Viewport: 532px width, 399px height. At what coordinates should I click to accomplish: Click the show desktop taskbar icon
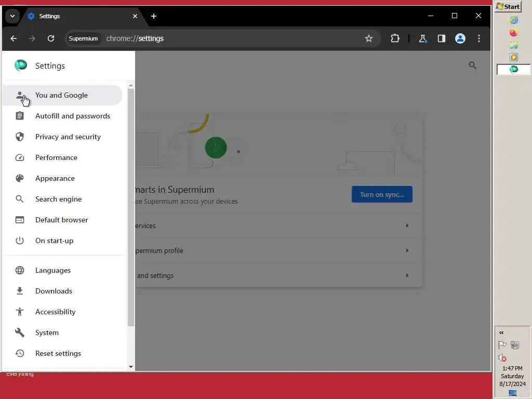click(513, 393)
